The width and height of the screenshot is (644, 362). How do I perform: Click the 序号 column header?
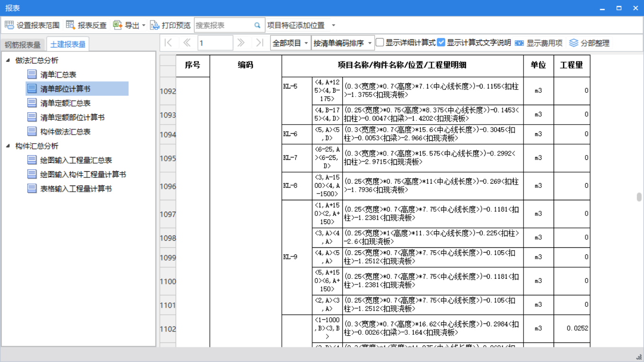coord(193,66)
